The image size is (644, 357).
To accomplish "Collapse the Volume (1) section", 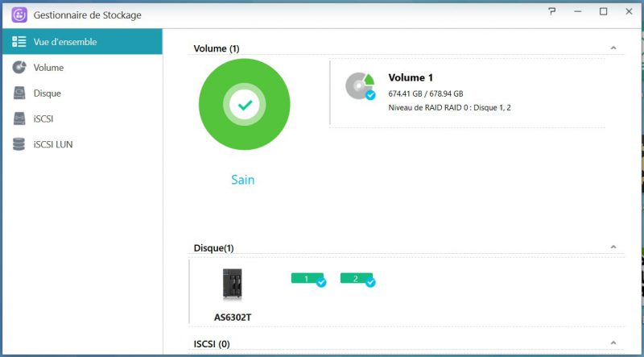I will click(613, 48).
